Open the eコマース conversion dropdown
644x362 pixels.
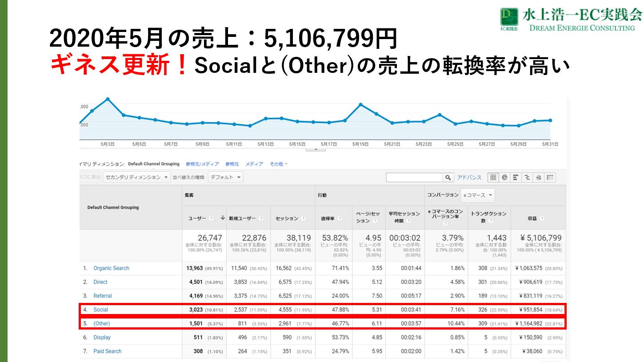478,195
